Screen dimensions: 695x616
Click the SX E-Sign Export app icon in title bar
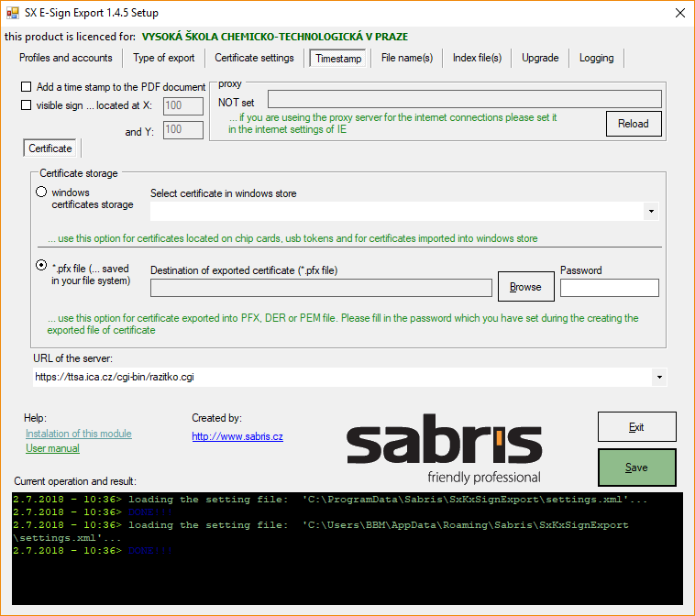[13, 13]
